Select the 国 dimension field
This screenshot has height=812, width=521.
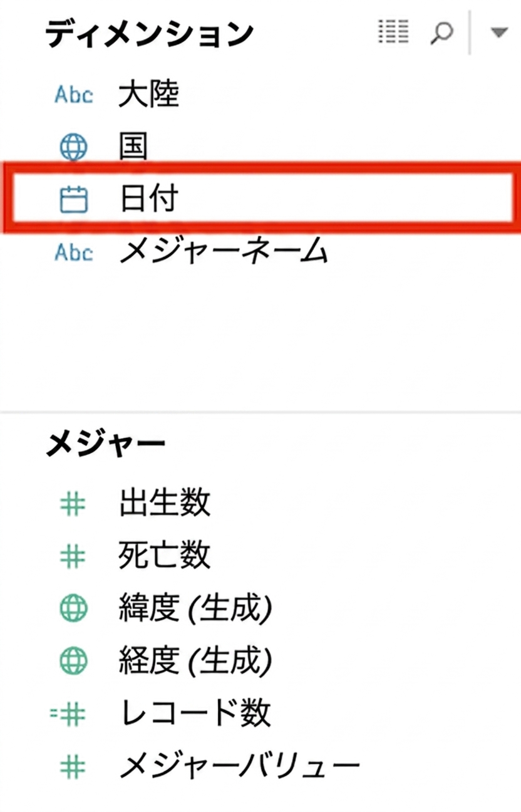(x=133, y=147)
